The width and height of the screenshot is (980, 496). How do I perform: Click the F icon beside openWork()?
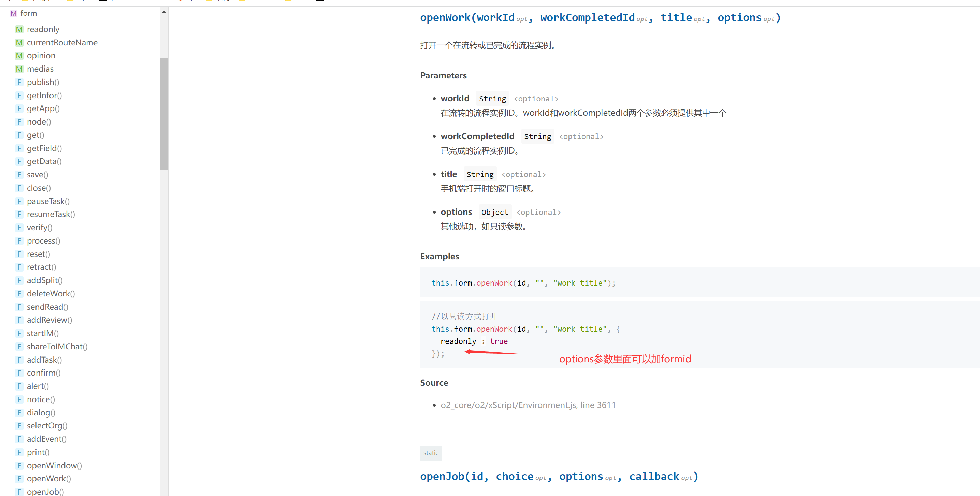pyautogui.click(x=19, y=479)
